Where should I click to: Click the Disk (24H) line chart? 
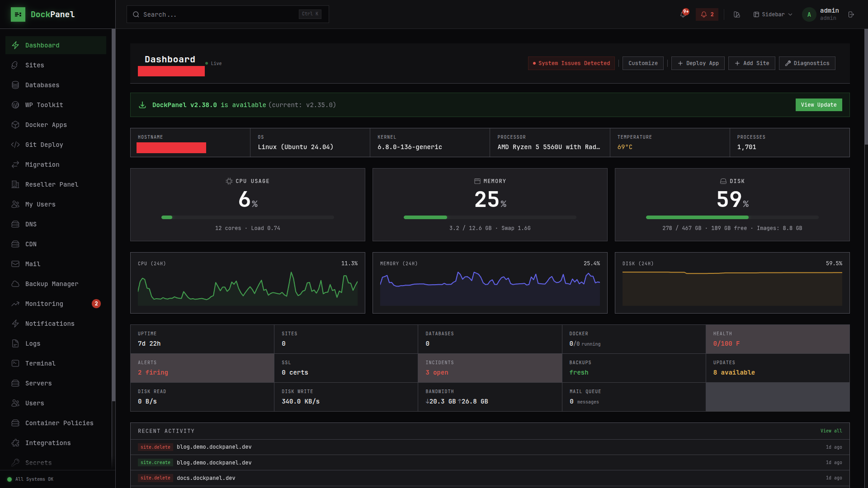point(732,288)
